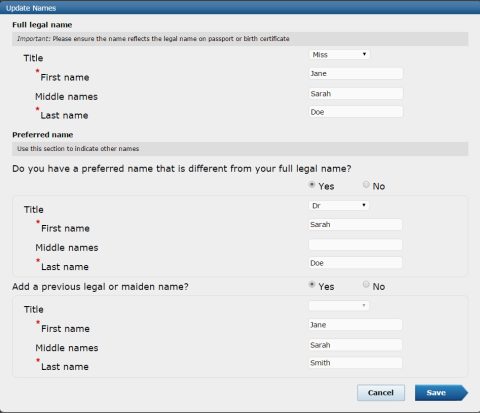480x413 pixels.
Task: Click the empty preferred Middle names field
Action: tap(355, 245)
